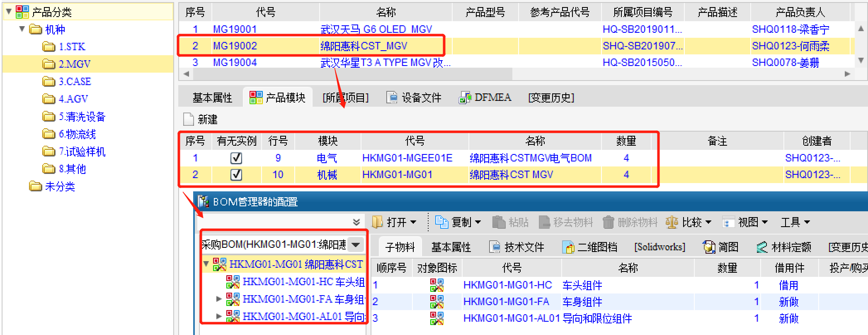Open product link MG19001
868x335 pixels.
(x=235, y=29)
